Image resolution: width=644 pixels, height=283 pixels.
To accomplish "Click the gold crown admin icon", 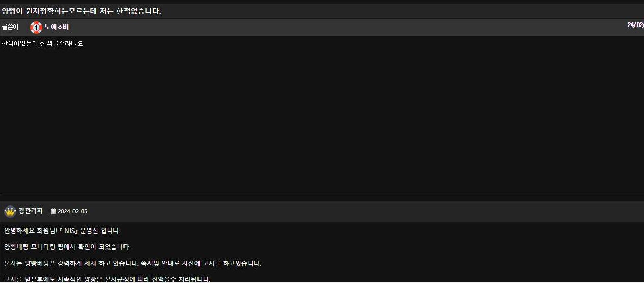I will pos(10,211).
